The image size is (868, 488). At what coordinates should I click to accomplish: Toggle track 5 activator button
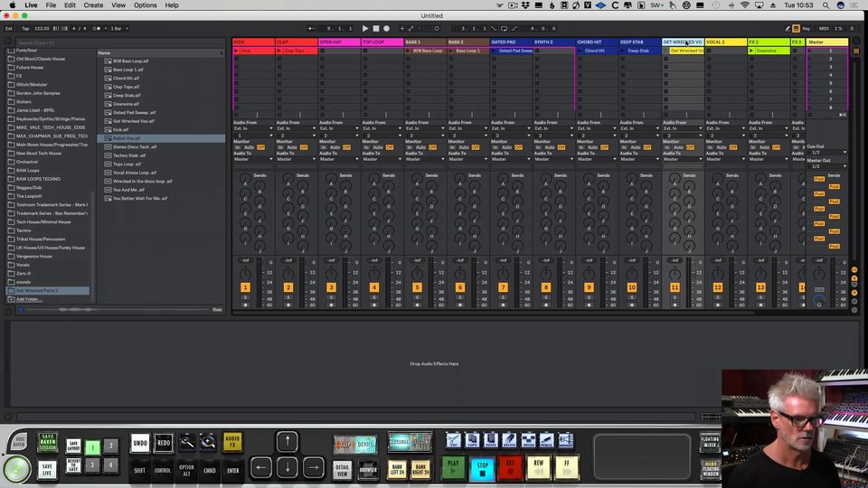[417, 287]
